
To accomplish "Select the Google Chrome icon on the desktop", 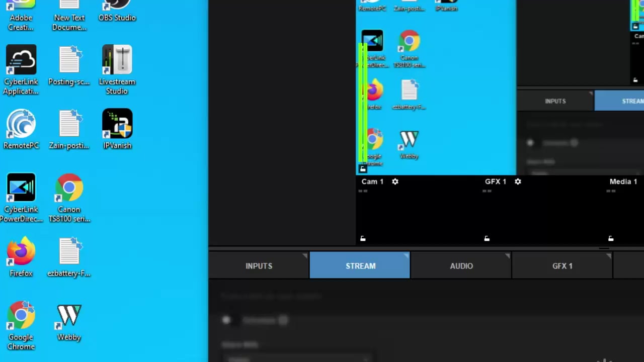I will [x=21, y=325].
